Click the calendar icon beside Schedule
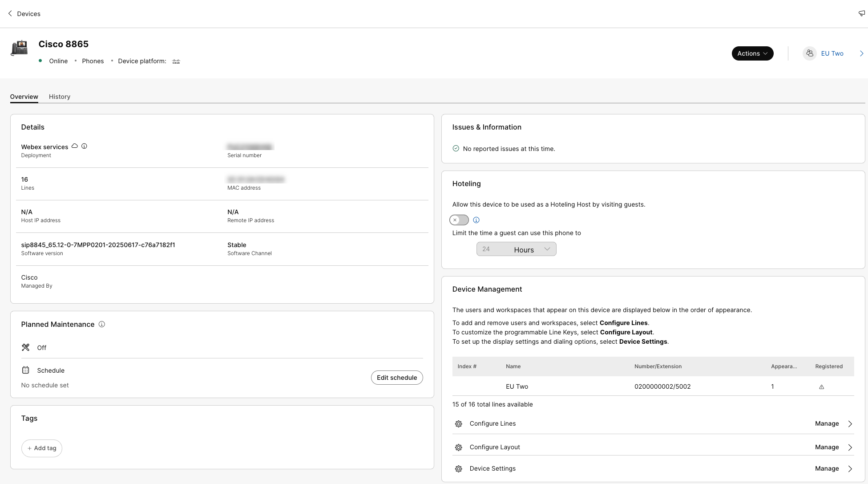Image resolution: width=868 pixels, height=484 pixels. [25, 370]
